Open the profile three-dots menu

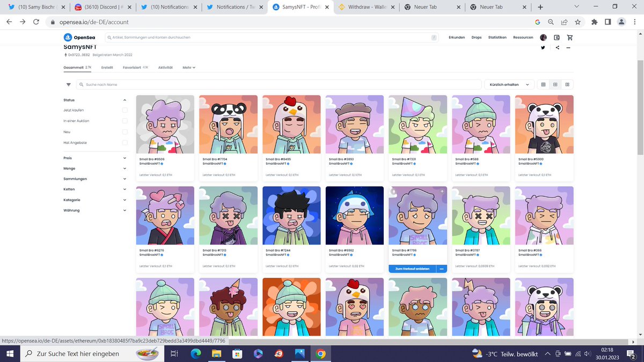(x=568, y=48)
